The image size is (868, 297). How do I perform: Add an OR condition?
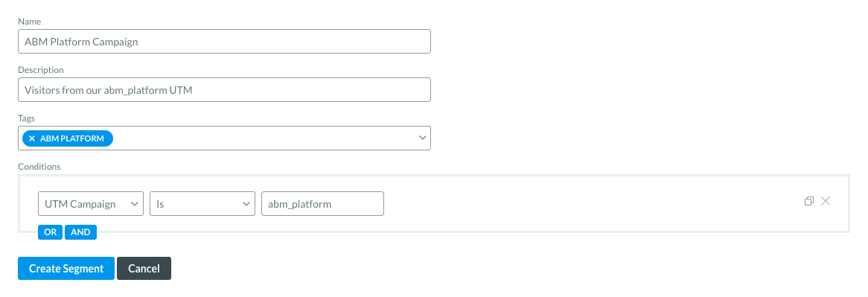click(x=51, y=232)
